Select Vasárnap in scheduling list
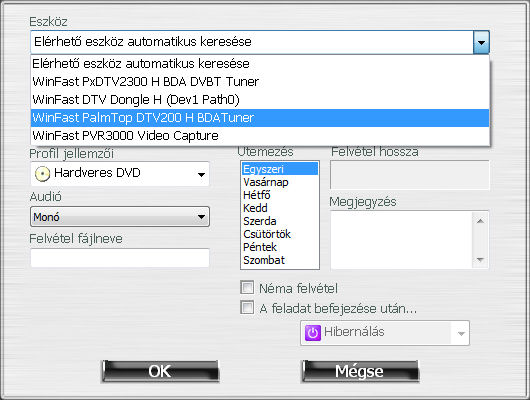This screenshot has height=400, width=530. [x=280, y=182]
